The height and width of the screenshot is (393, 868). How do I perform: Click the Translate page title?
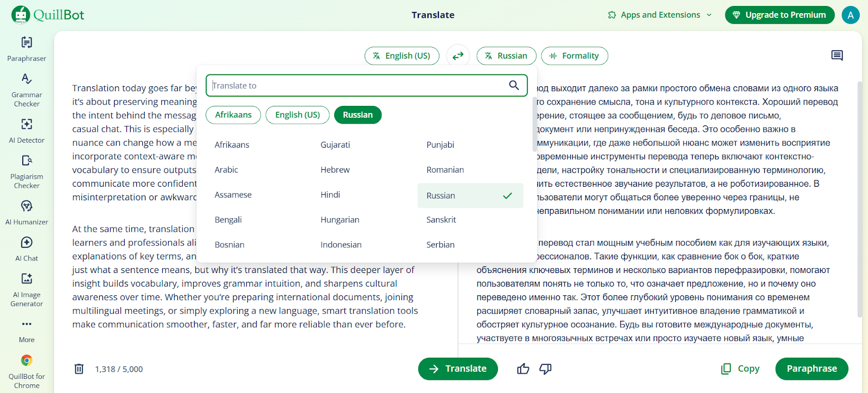(x=433, y=15)
